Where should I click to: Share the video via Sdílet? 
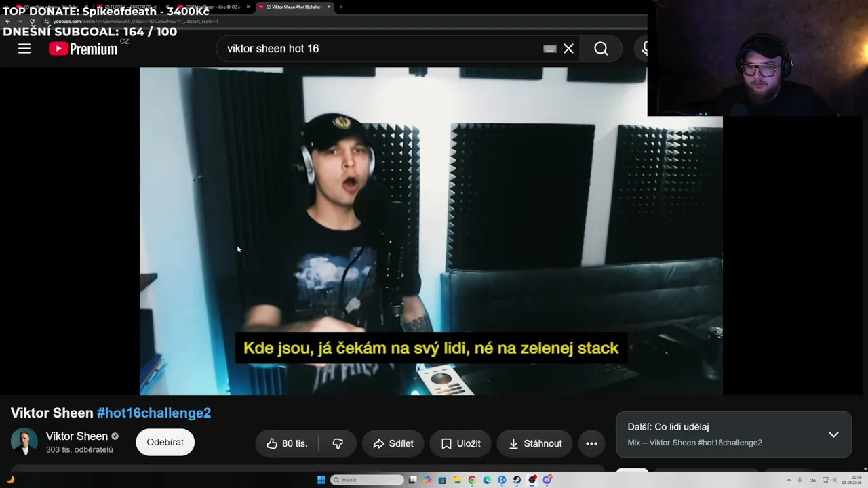(x=393, y=443)
